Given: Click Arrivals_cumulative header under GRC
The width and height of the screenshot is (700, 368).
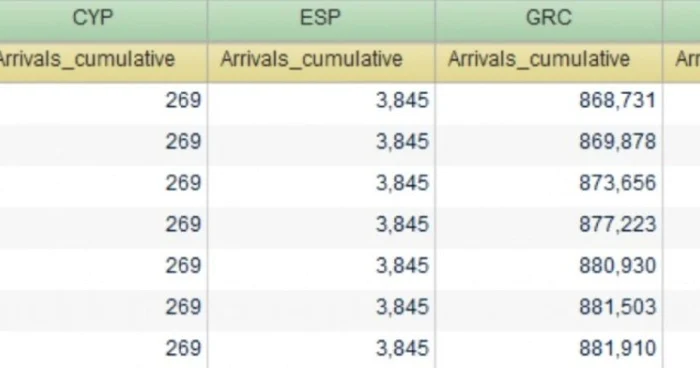Looking at the screenshot, I should tap(549, 62).
